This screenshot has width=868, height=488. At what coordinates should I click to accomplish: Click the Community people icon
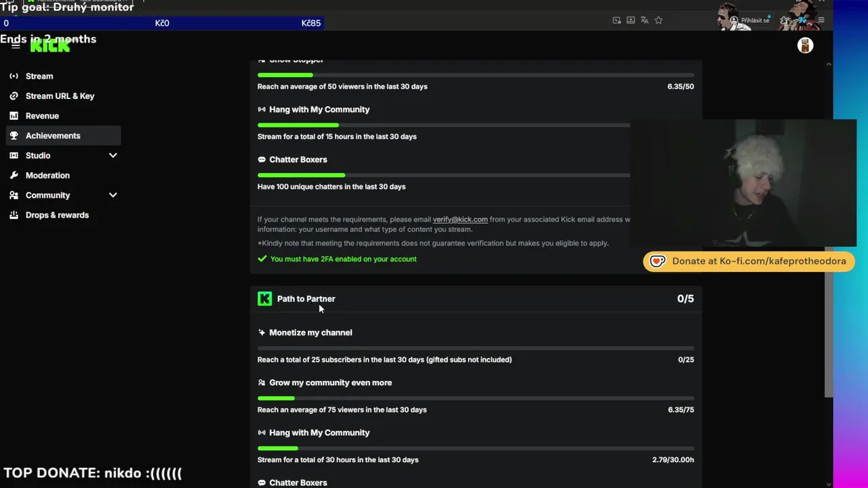pos(14,195)
